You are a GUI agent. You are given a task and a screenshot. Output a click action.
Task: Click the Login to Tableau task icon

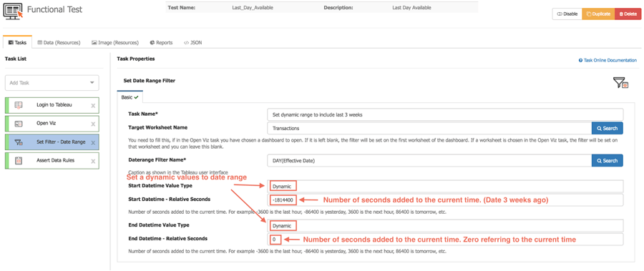click(x=19, y=105)
